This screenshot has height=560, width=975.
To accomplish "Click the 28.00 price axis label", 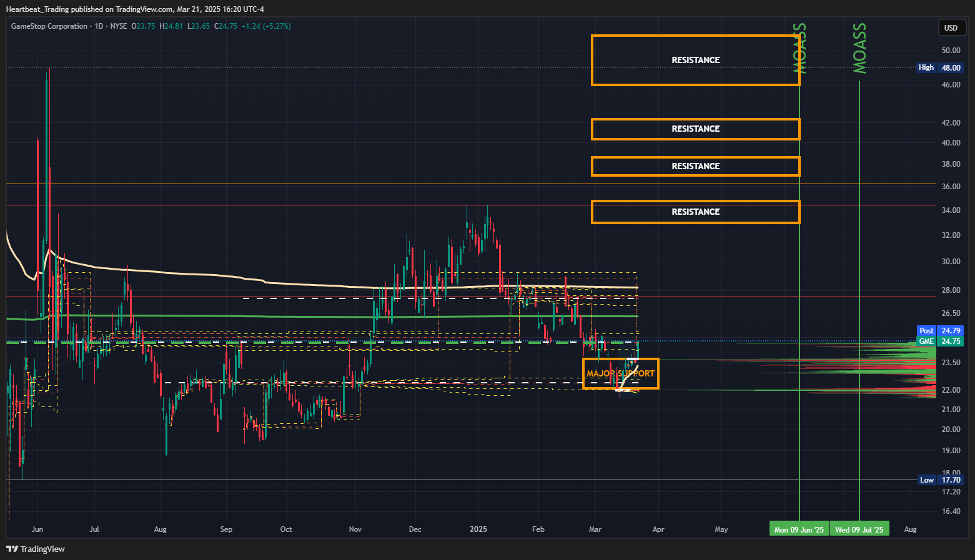I will coord(951,290).
